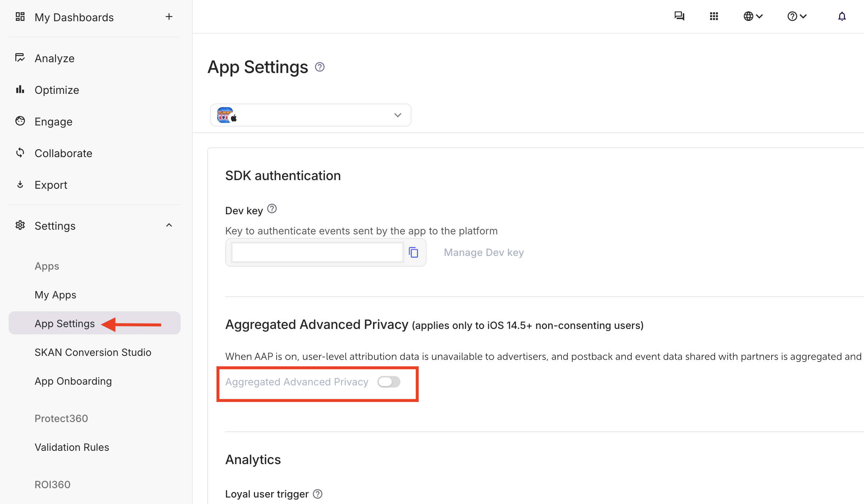Click help icon beside Loyal user trigger
The width and height of the screenshot is (864, 504).
point(318,494)
